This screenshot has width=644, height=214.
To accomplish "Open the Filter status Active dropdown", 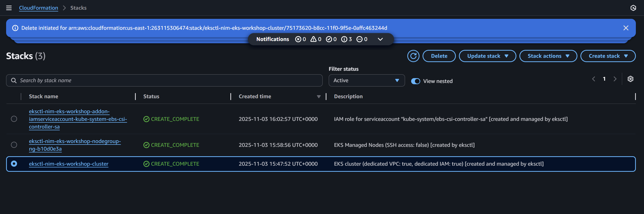I will click(x=367, y=80).
